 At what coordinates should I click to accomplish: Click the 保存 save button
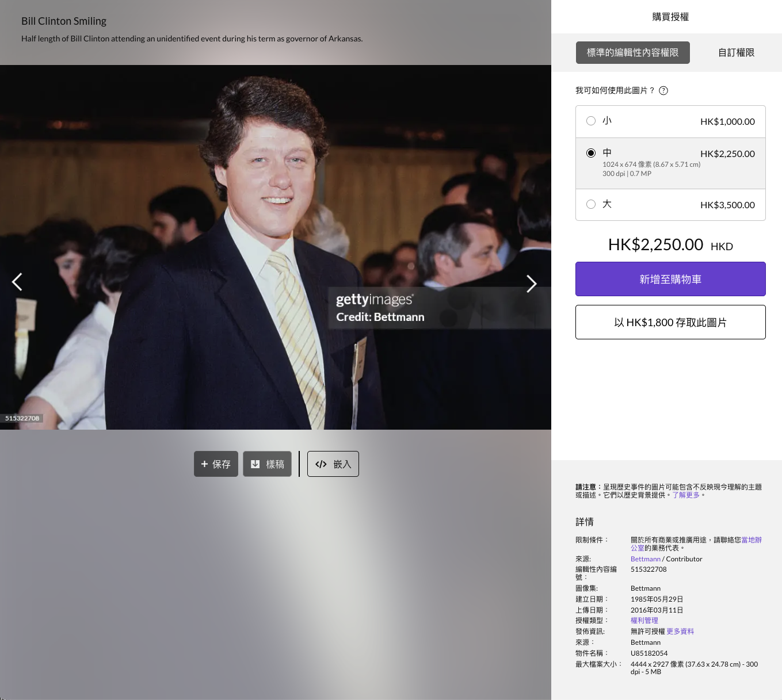coord(216,464)
